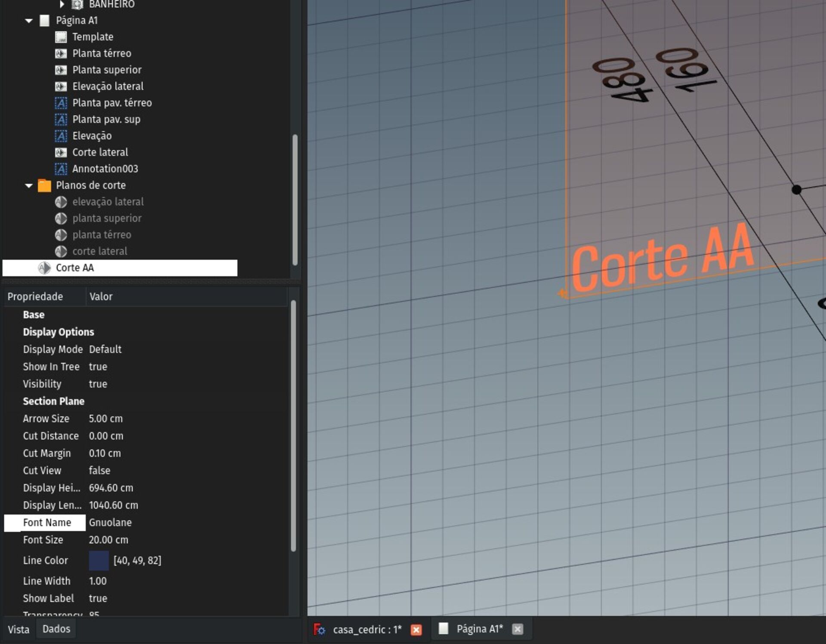Click the Planta pav. térreo annotation icon

[x=61, y=103]
